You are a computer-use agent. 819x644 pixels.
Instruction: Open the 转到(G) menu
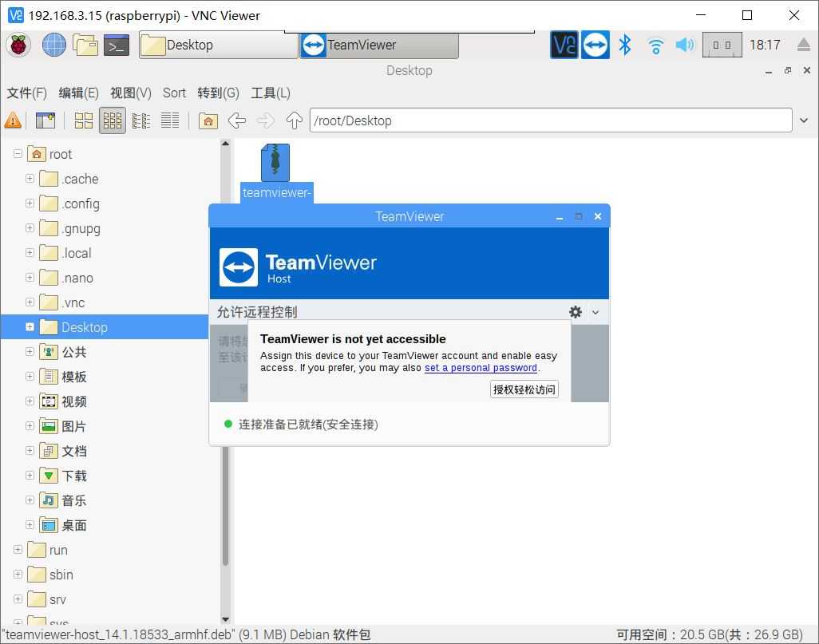pyautogui.click(x=218, y=93)
